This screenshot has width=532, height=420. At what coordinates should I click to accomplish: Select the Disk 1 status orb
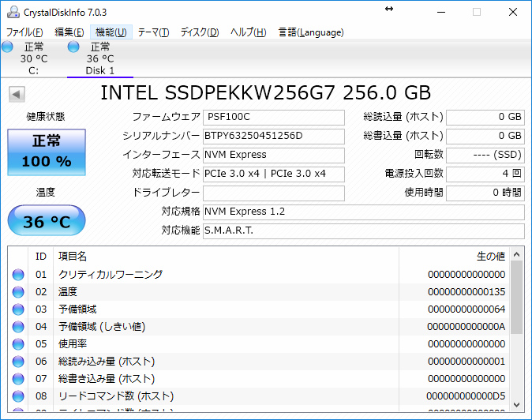(73, 47)
